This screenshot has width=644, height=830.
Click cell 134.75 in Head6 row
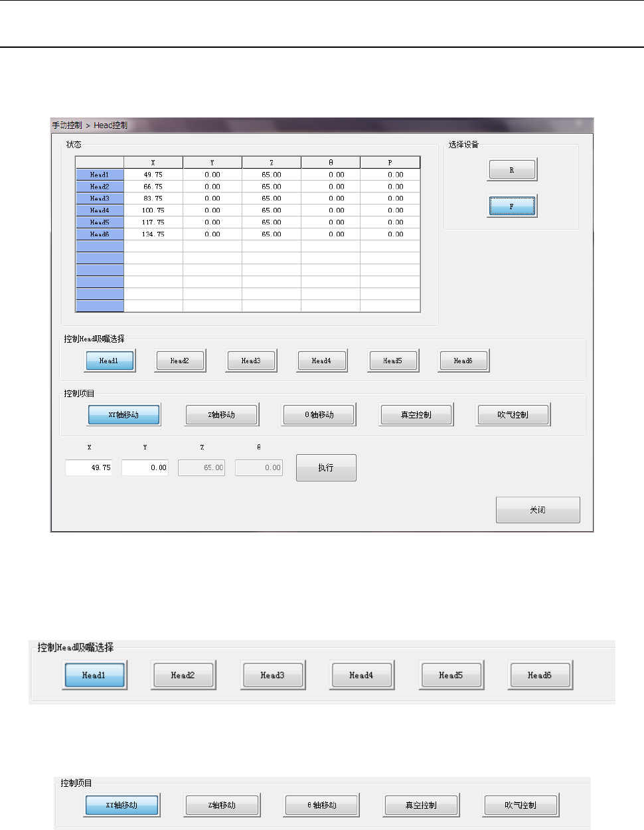coord(153,234)
